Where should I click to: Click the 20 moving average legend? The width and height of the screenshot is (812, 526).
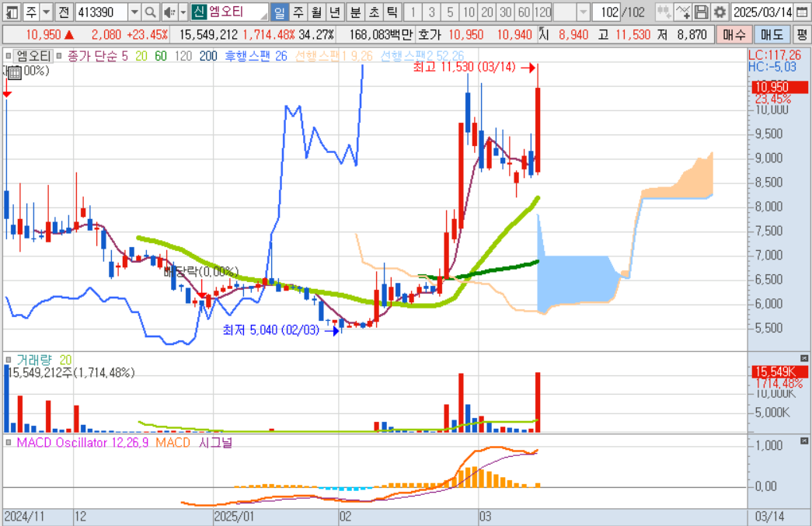click(x=141, y=55)
